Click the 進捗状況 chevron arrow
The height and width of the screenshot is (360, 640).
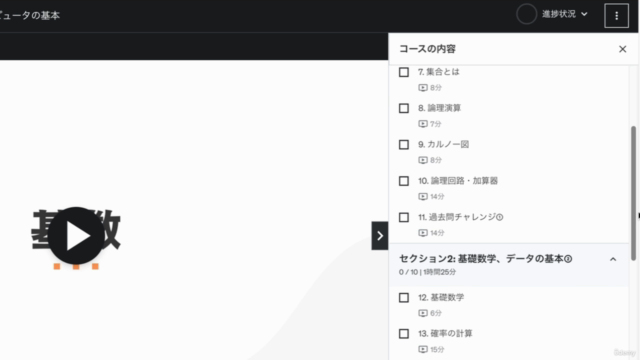click(584, 14)
